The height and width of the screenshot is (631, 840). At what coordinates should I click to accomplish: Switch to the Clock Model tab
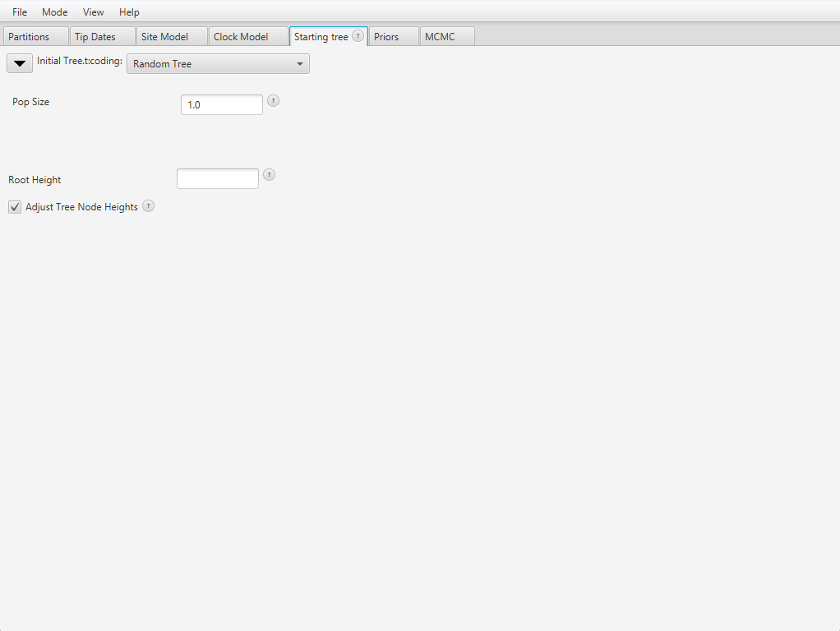pyautogui.click(x=248, y=36)
